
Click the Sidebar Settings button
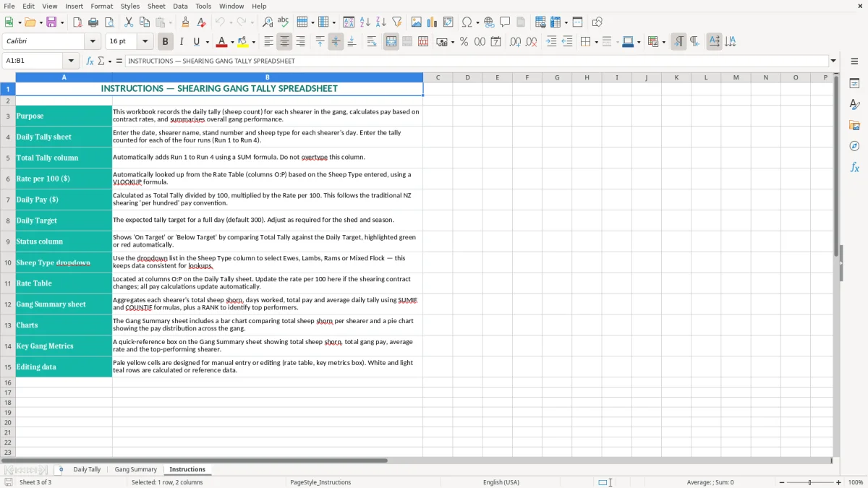pyautogui.click(x=854, y=61)
